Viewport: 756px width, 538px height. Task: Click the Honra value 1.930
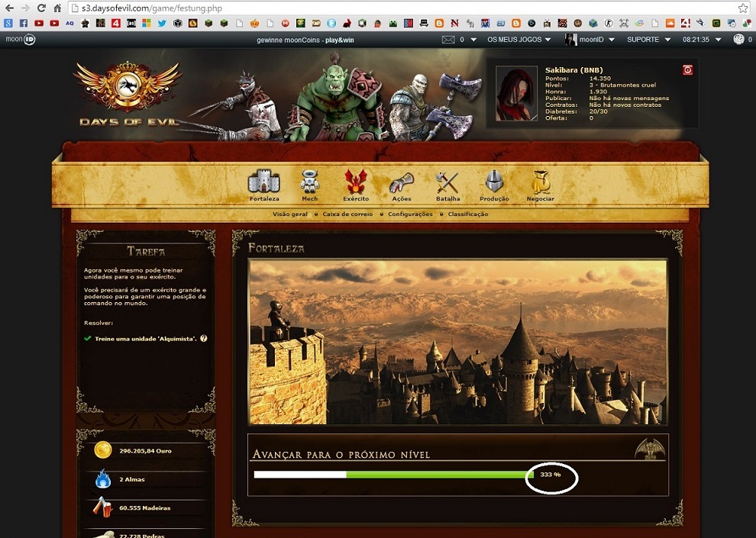pos(598,92)
